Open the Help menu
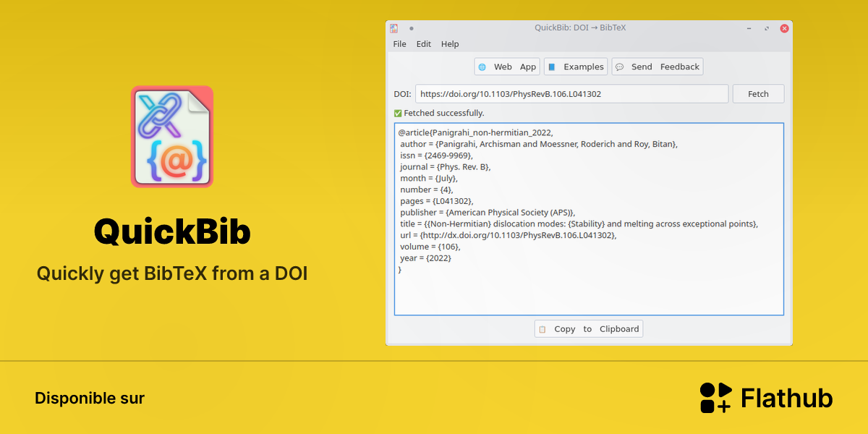 point(450,44)
